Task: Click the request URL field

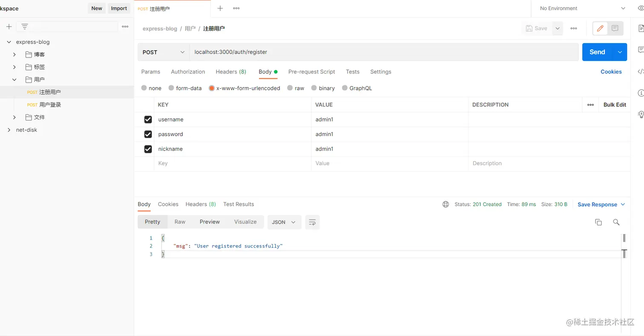Action: pos(384,52)
